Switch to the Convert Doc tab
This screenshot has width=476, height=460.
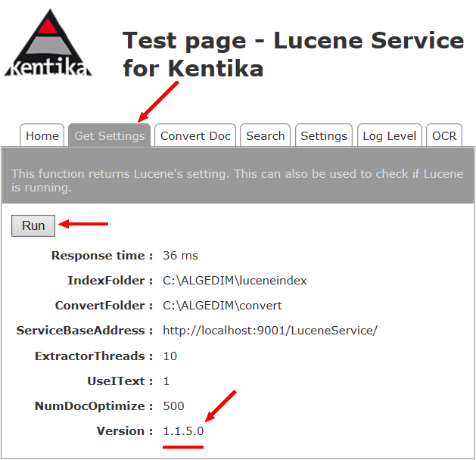(x=195, y=135)
